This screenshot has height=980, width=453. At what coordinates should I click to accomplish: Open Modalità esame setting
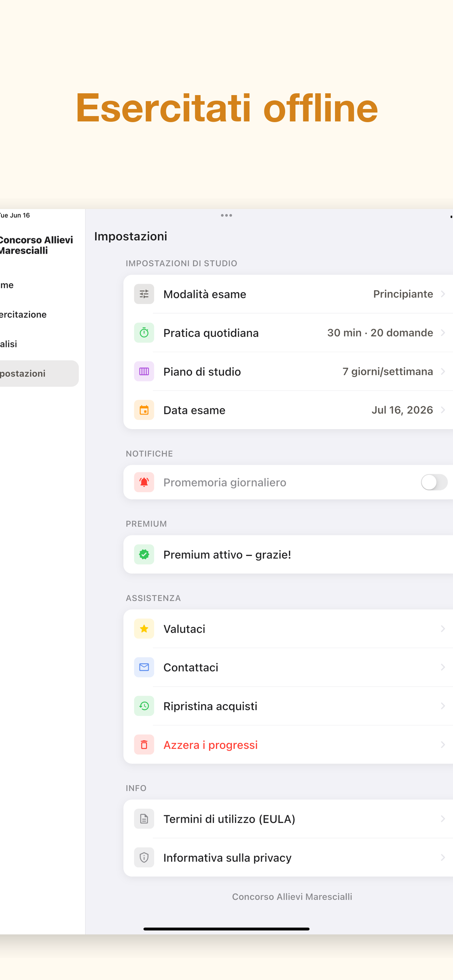[x=288, y=294]
